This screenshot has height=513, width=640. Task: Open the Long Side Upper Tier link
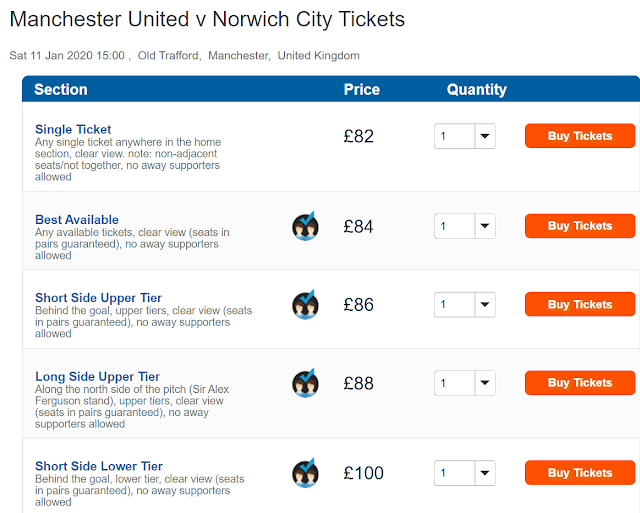97,377
